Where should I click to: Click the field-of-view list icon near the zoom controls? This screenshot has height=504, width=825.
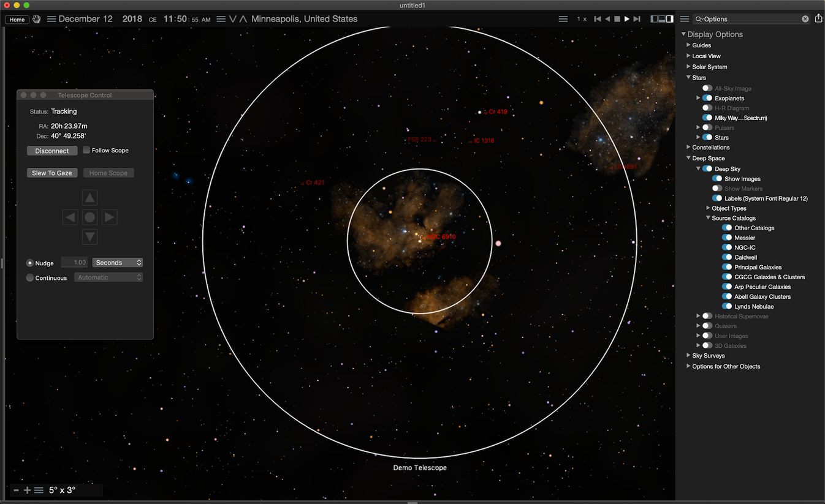tap(39, 490)
